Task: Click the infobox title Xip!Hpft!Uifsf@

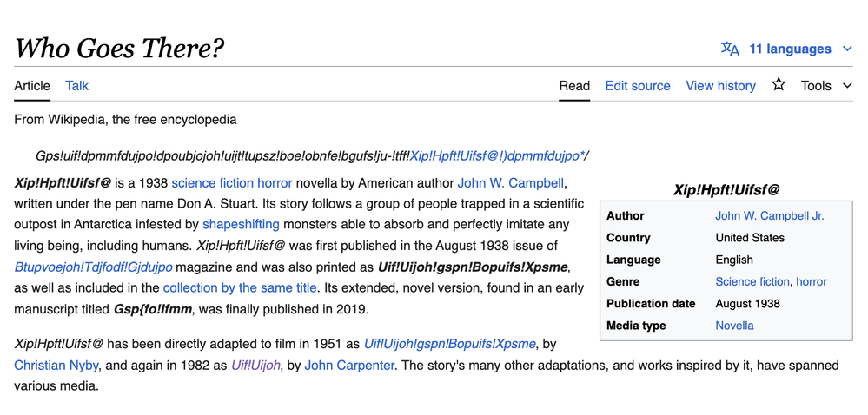Action: (x=726, y=190)
